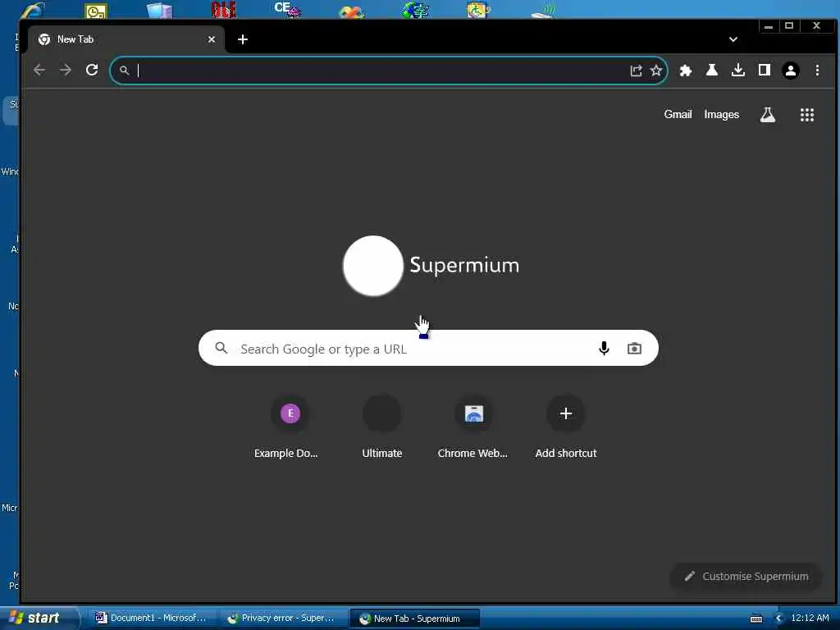Expand the tab search dropdown chevron
The image size is (840, 630).
[x=733, y=39]
